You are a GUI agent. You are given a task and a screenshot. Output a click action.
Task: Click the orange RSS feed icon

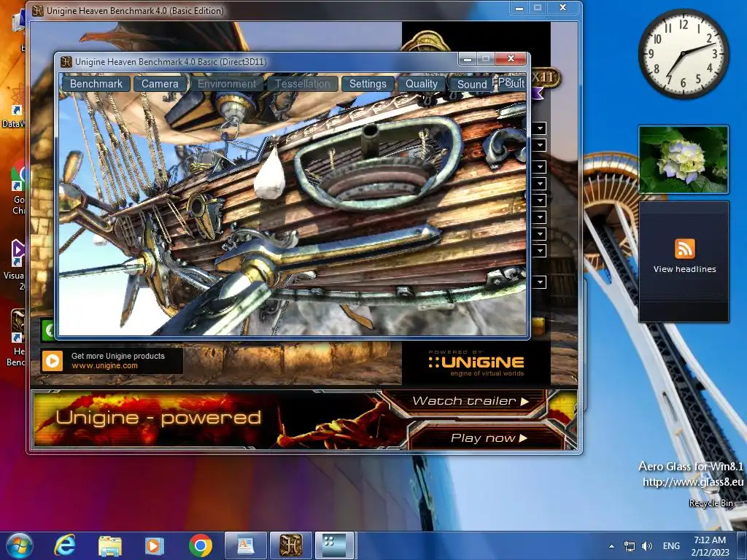[684, 249]
